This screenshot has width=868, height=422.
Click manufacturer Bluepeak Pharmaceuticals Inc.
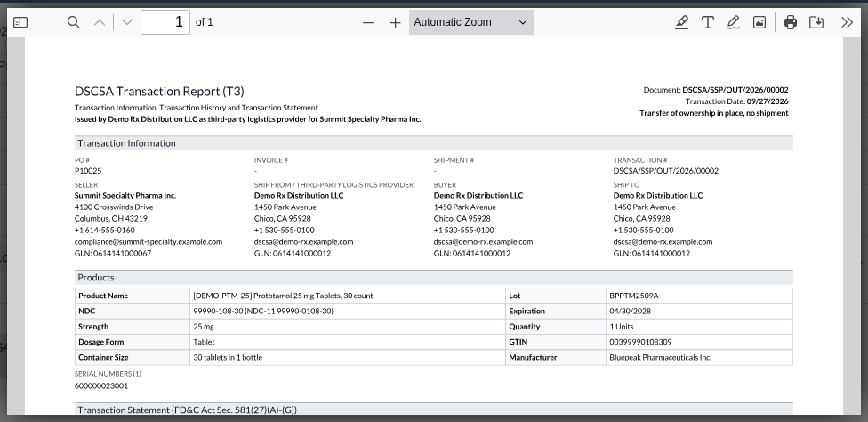point(661,358)
